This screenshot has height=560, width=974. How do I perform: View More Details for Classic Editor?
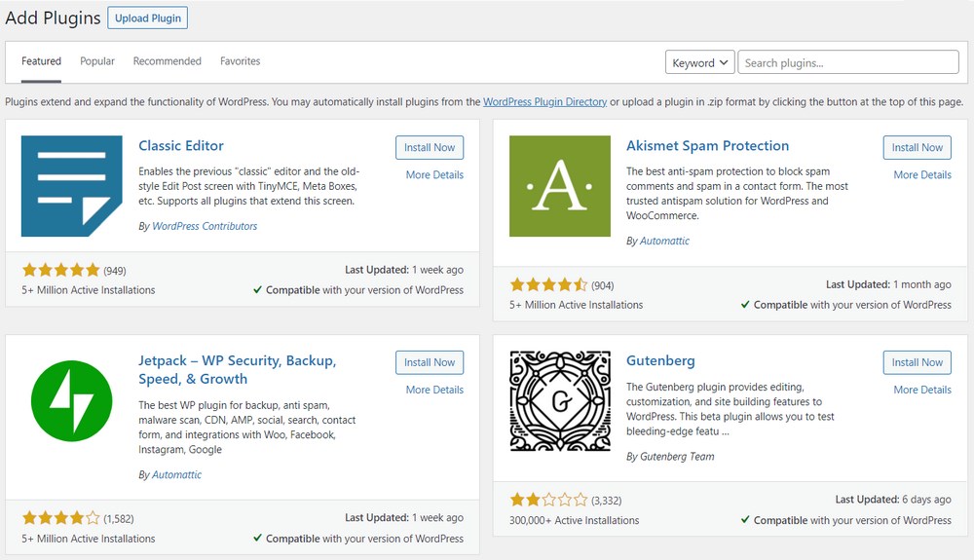(x=434, y=175)
